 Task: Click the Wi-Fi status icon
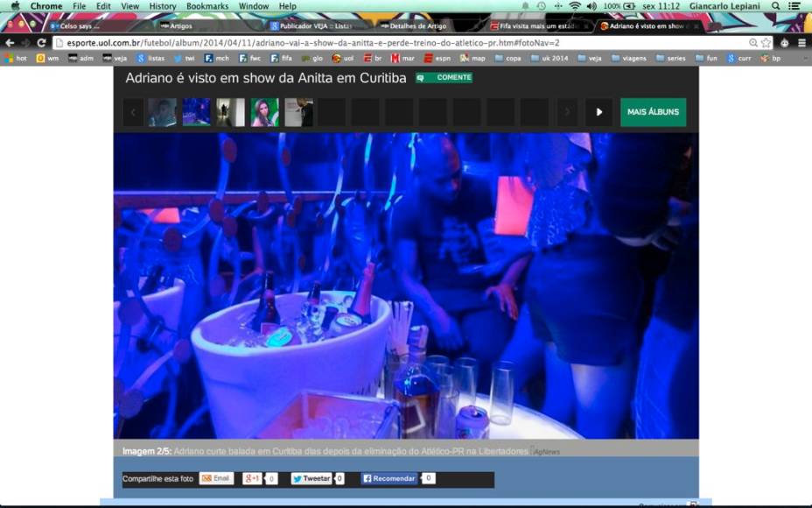click(x=574, y=6)
